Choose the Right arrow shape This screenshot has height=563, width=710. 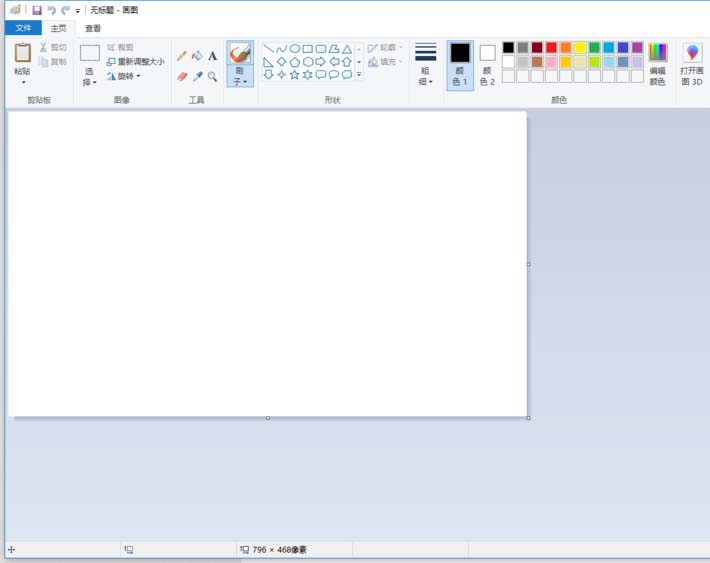click(321, 62)
